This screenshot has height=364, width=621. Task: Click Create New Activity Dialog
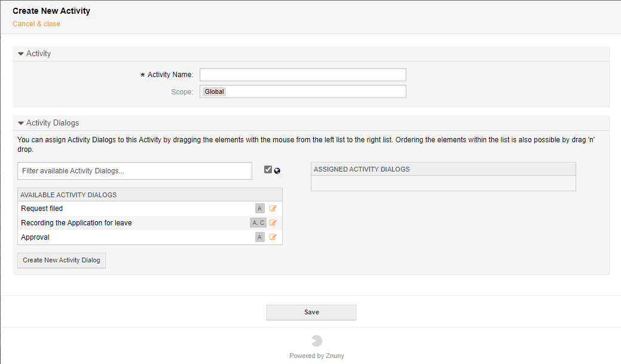coord(61,261)
